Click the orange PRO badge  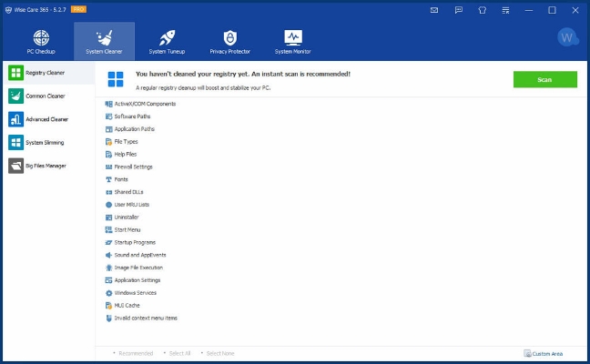pyautogui.click(x=78, y=9)
